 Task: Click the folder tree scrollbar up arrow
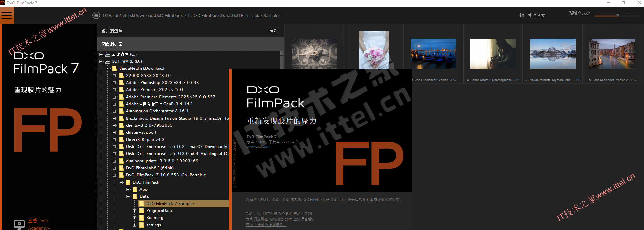(x=281, y=53)
